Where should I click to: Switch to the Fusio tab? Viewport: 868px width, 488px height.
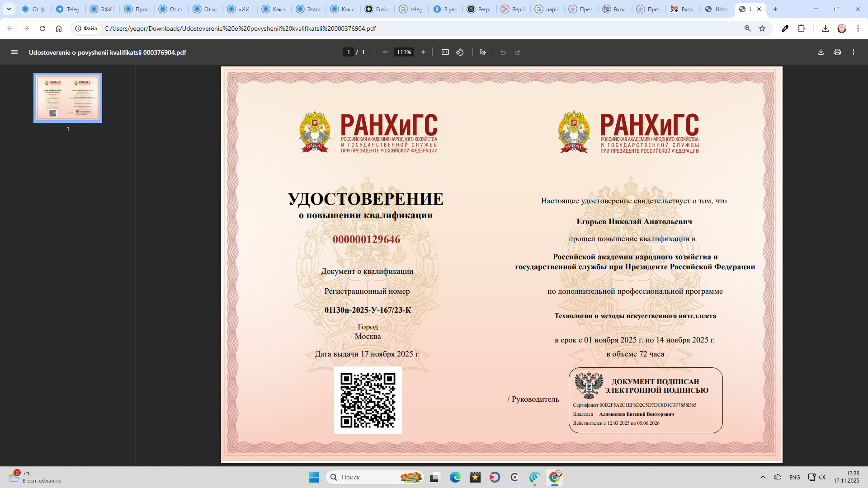[377, 9]
